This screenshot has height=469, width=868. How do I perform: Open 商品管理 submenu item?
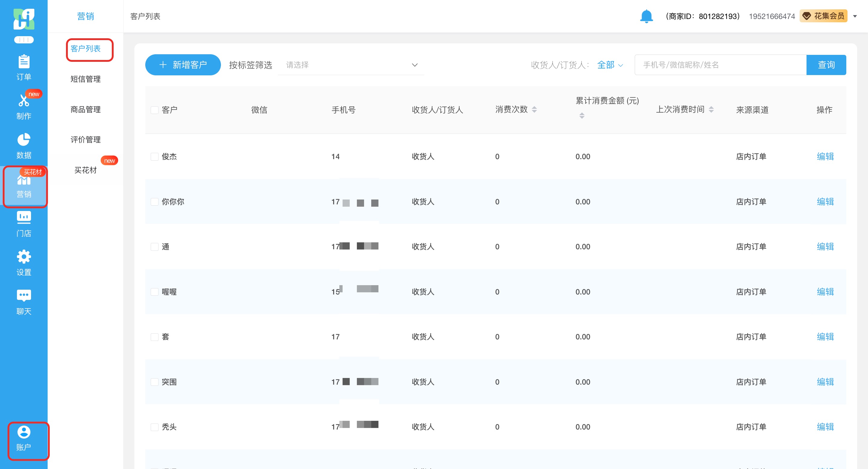point(86,109)
